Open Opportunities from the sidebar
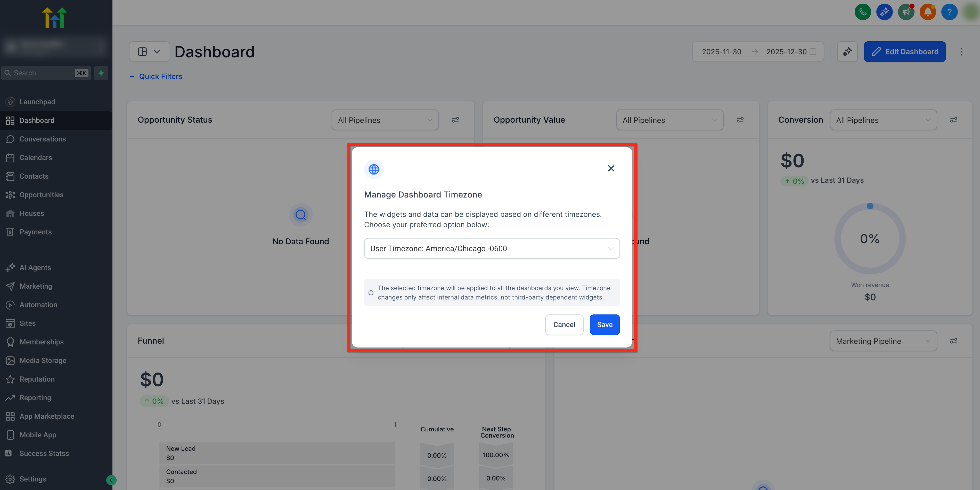Viewport: 980px width, 490px height. [x=42, y=195]
